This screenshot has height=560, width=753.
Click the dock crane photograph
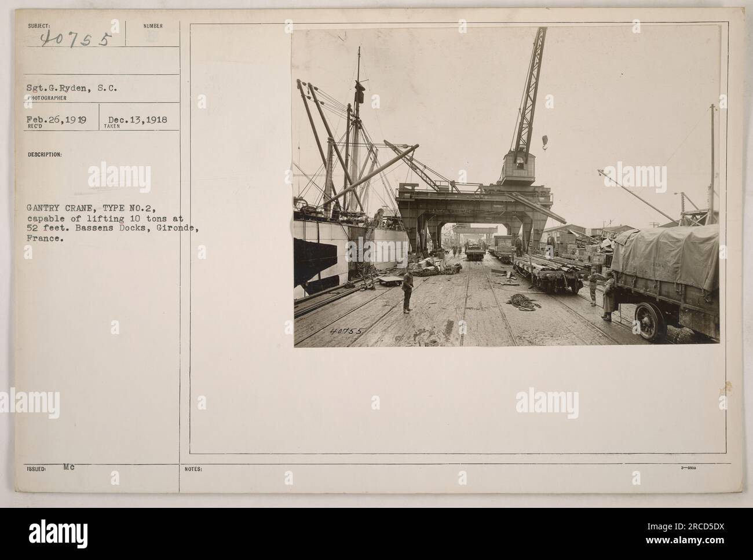[506, 186]
